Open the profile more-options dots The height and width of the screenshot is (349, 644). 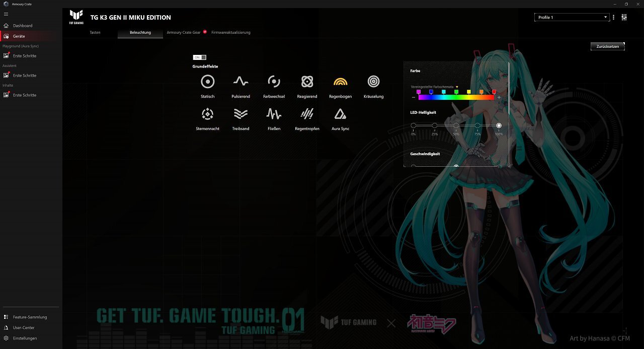click(x=613, y=17)
